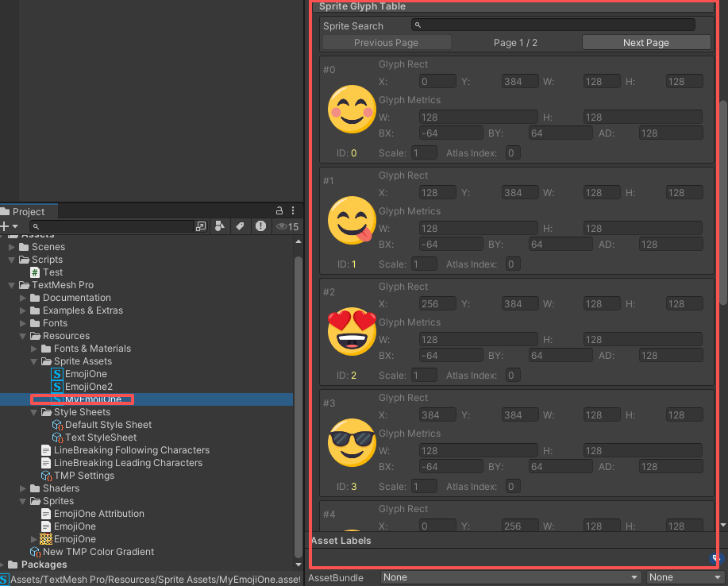The width and height of the screenshot is (728, 586).
Task: Open the AssetBundle variant dropdown
Action: pos(685,577)
